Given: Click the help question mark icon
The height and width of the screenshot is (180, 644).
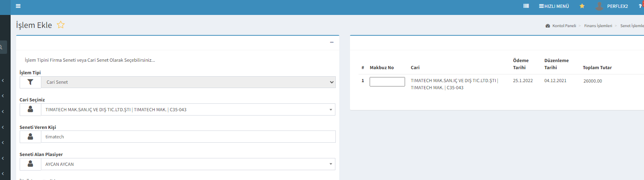Looking at the screenshot, I should click(640, 6).
